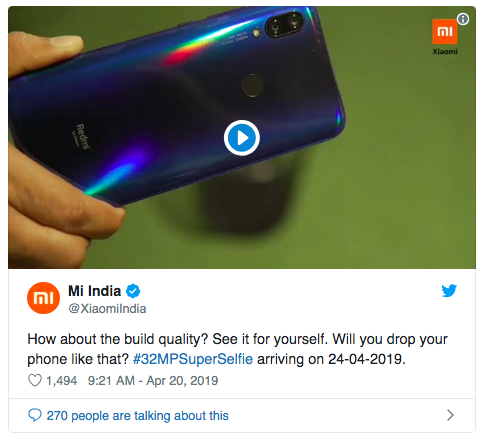Image resolution: width=482 pixels, height=440 pixels.
Task: Open the Mi India profile avatar
Action: [43, 298]
